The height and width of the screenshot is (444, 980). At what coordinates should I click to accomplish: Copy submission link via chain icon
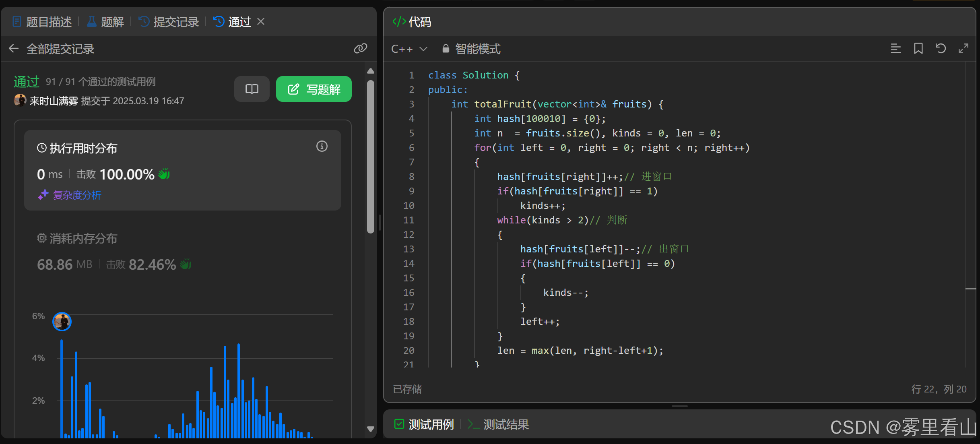[360, 49]
